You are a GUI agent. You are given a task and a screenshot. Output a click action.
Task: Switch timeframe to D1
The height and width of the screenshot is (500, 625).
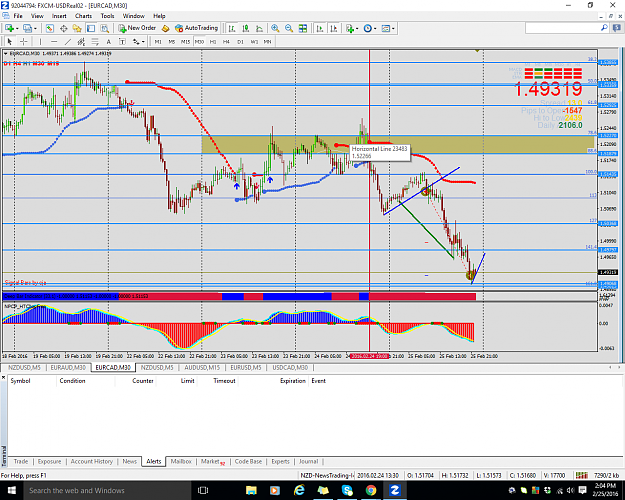(240, 41)
